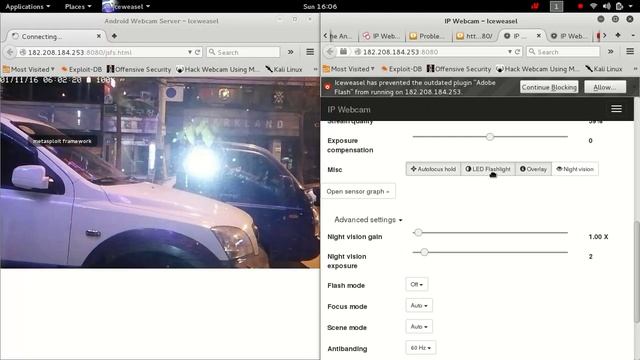Click the Search box in left window
This screenshot has width=640, height=360.
pyautogui.click(x=243, y=52)
